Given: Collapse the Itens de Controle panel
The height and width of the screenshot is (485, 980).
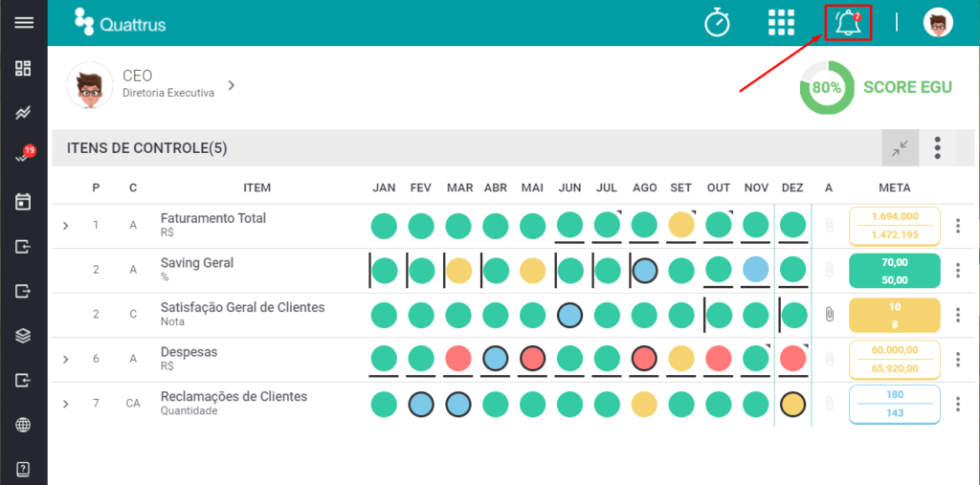Looking at the screenshot, I should [900, 148].
